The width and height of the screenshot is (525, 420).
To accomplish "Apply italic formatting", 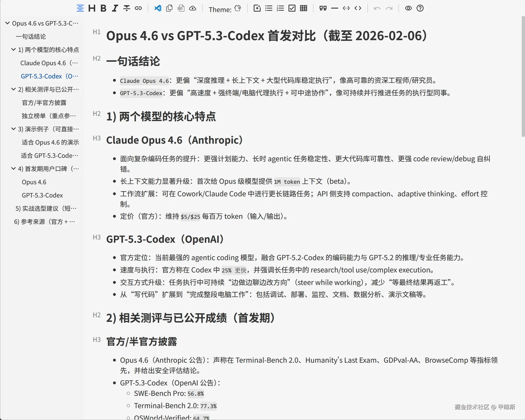I will [x=115, y=8].
